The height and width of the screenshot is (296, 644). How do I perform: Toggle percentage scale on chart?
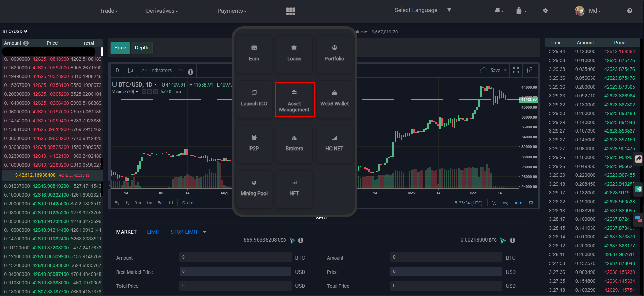(494, 203)
